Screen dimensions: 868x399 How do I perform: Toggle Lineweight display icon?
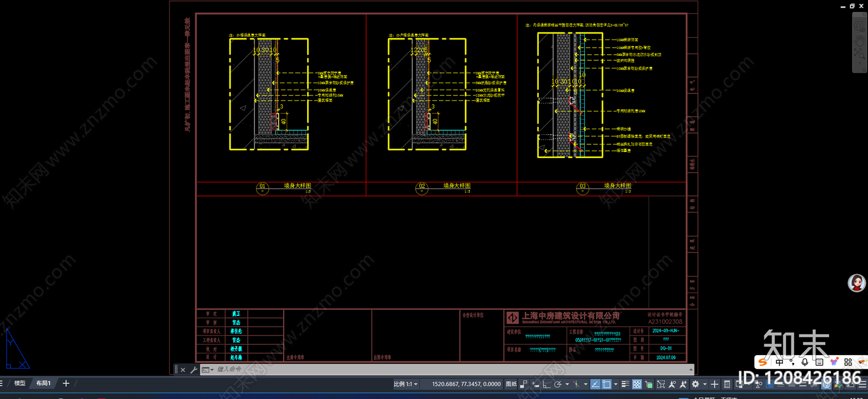[625, 384]
